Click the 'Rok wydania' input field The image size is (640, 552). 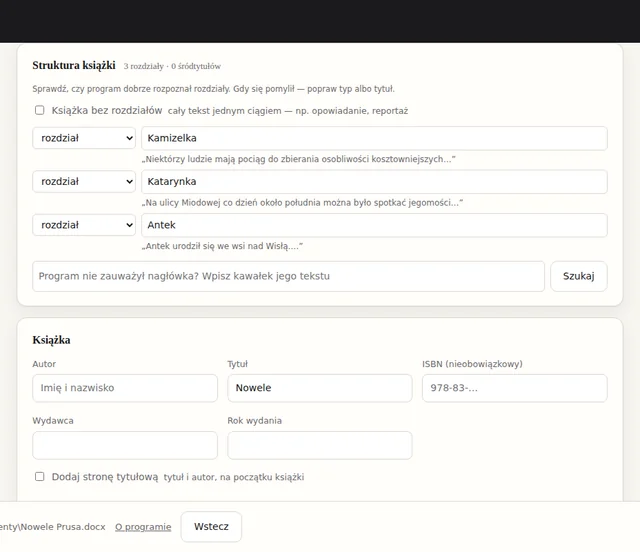coord(320,445)
